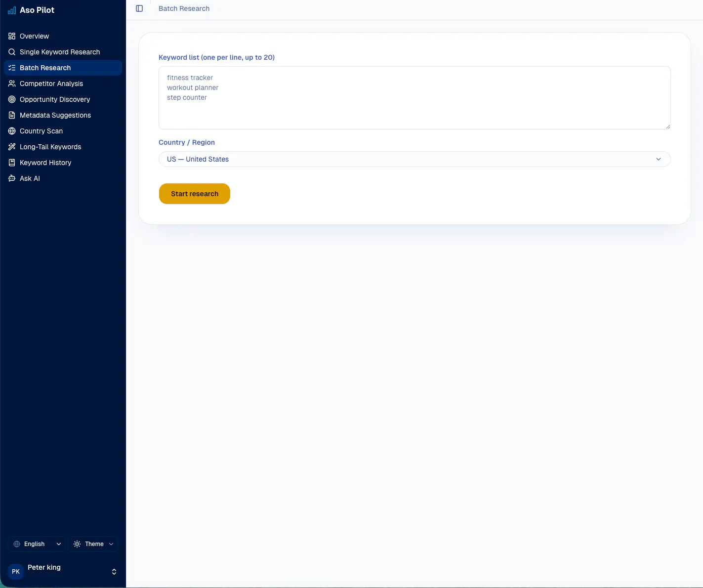Focus the keyword list textarea
The height and width of the screenshot is (588, 703).
(414, 98)
